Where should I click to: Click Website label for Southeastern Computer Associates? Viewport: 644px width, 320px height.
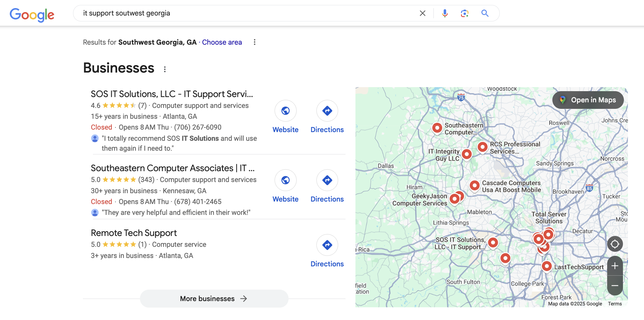tap(285, 199)
